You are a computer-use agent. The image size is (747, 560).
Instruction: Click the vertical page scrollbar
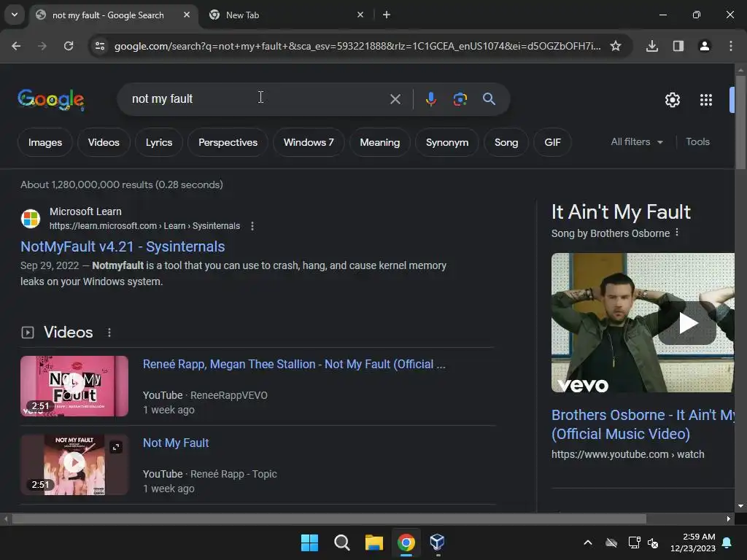(x=740, y=122)
